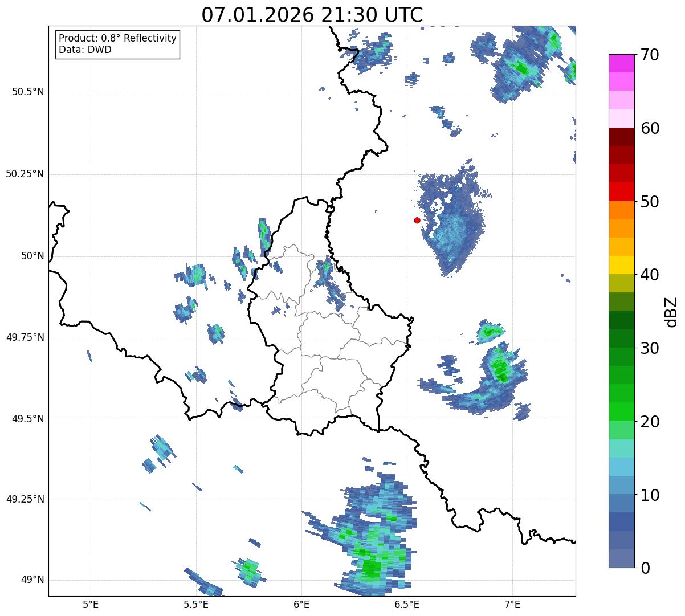The width and height of the screenshot is (685, 616).
Task: Click the large radar echo east of red dot
Action: click(453, 219)
